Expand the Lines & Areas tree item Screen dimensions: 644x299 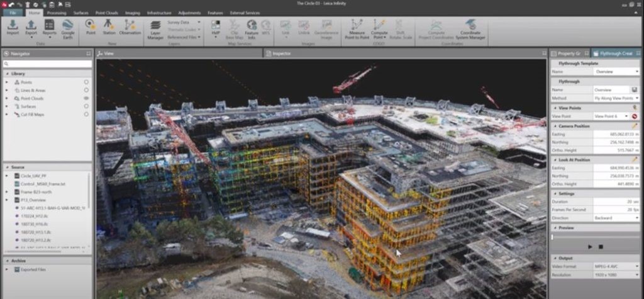(x=7, y=91)
